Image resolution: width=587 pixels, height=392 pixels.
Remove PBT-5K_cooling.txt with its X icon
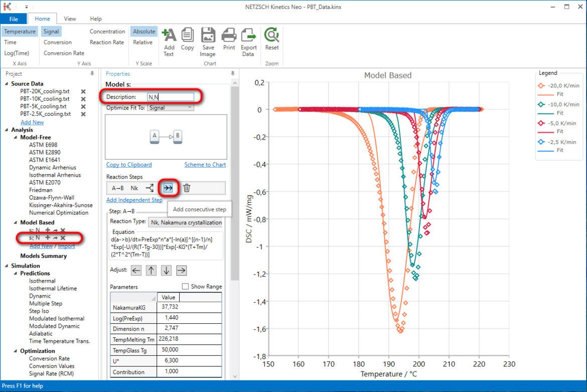pos(83,106)
